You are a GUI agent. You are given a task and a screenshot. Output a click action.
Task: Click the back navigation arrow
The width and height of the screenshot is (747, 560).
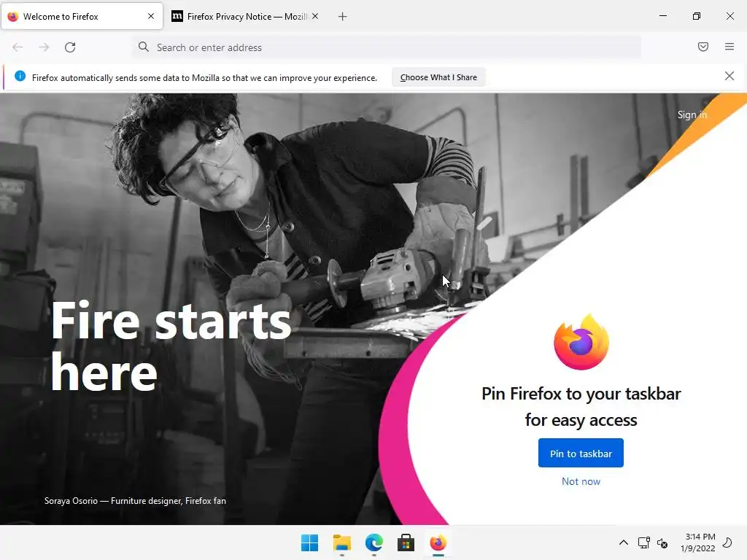(x=18, y=47)
